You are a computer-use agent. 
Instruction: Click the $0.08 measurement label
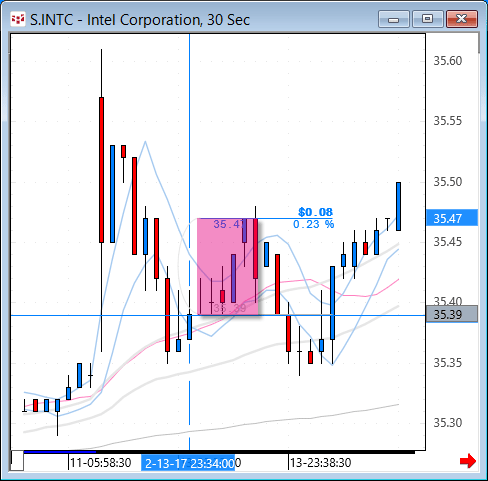pos(315,212)
